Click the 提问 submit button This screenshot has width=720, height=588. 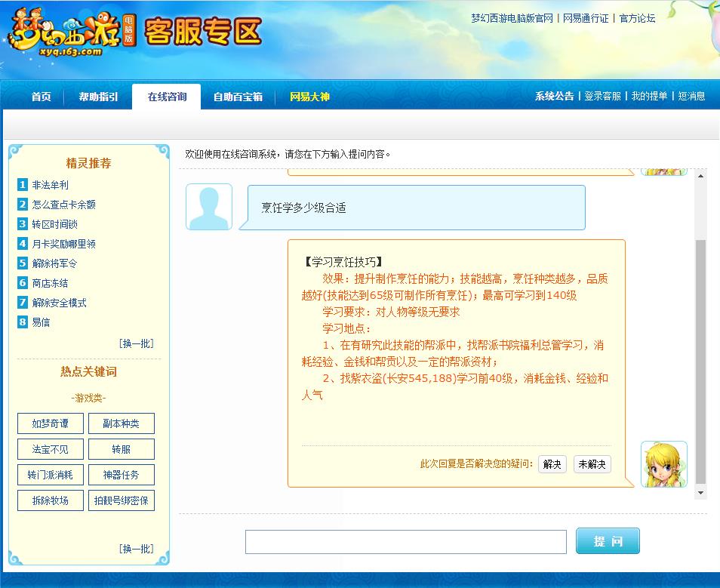pos(608,540)
